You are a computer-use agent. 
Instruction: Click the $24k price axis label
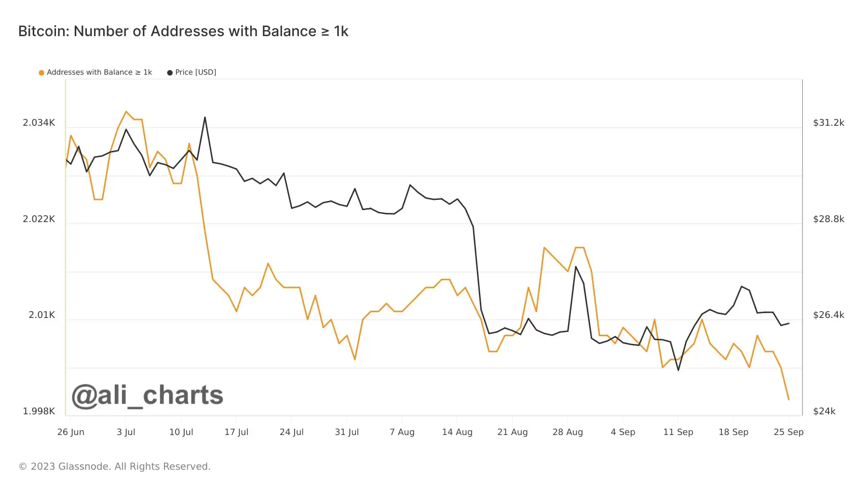coord(824,411)
